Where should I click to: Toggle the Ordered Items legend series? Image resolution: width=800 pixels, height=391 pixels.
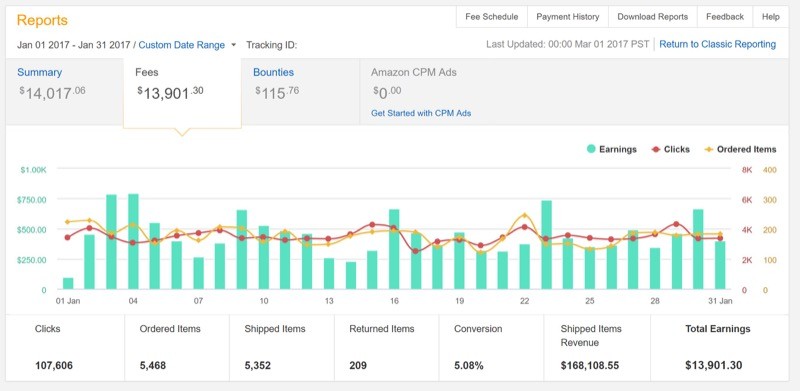point(740,150)
